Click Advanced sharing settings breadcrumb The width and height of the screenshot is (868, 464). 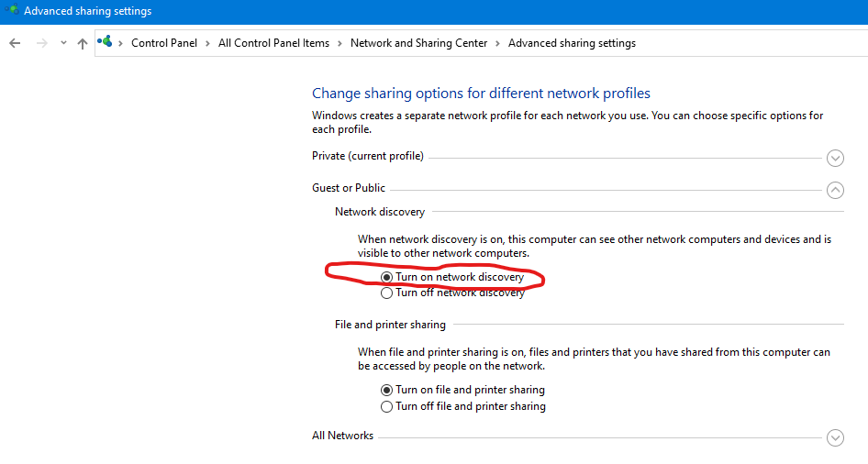[572, 43]
